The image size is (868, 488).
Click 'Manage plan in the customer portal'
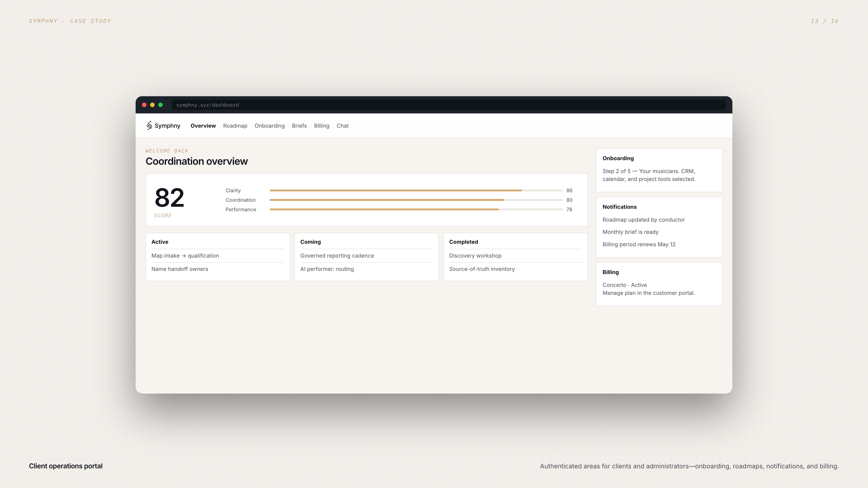tap(649, 293)
